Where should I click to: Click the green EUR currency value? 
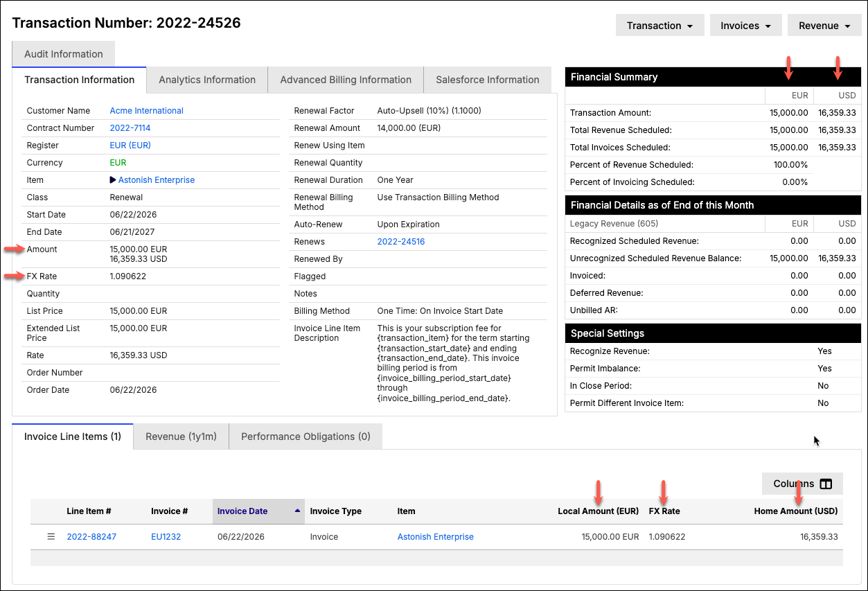click(x=118, y=163)
